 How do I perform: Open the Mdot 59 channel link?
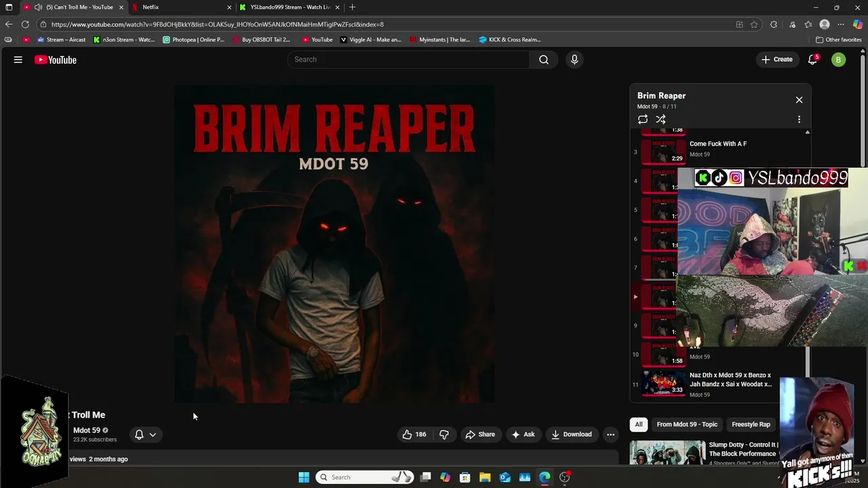(87, 430)
